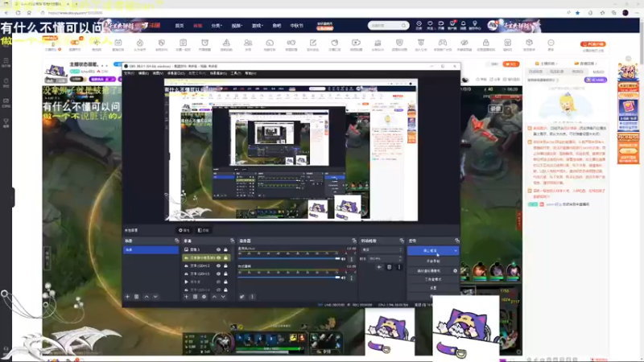This screenshot has height=362, width=644.
Task: Add a transition with the plus icon
Action: (379, 267)
